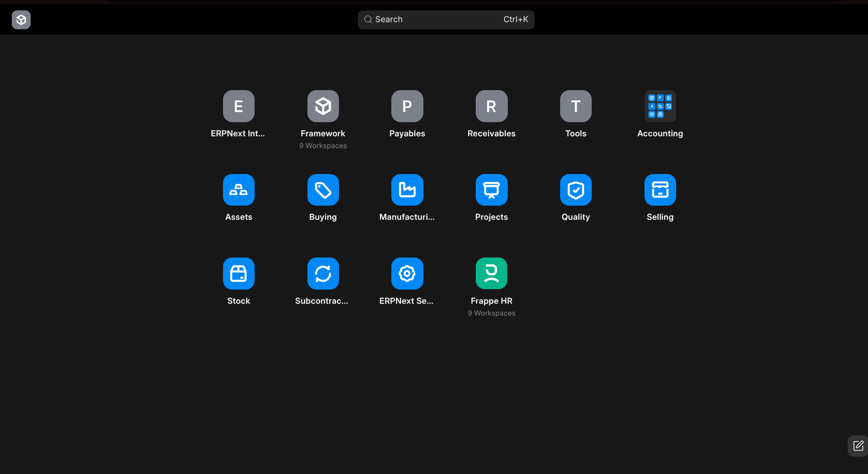Open the Assets module icon
868x474 pixels.
[x=239, y=190]
